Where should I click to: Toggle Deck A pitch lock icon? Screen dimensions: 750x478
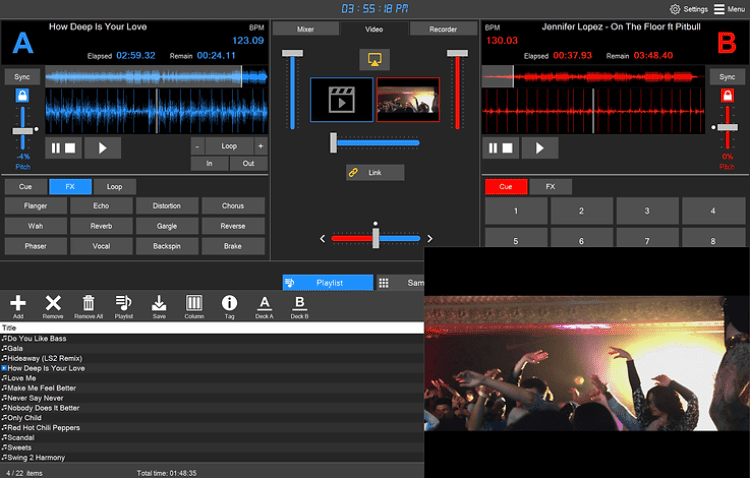point(21,97)
